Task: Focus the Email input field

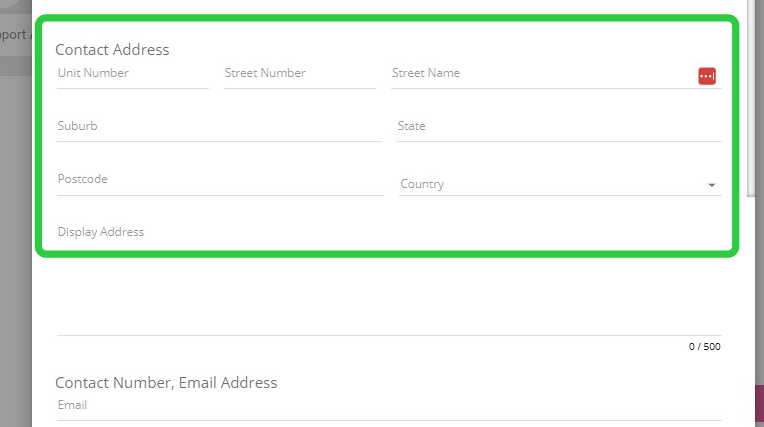Action: 388,406
